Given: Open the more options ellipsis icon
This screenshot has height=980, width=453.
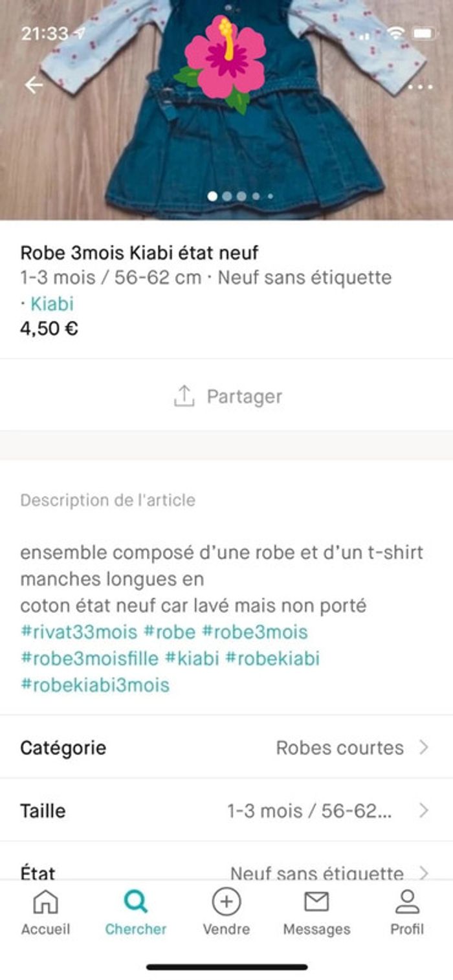Looking at the screenshot, I should point(421,85).
